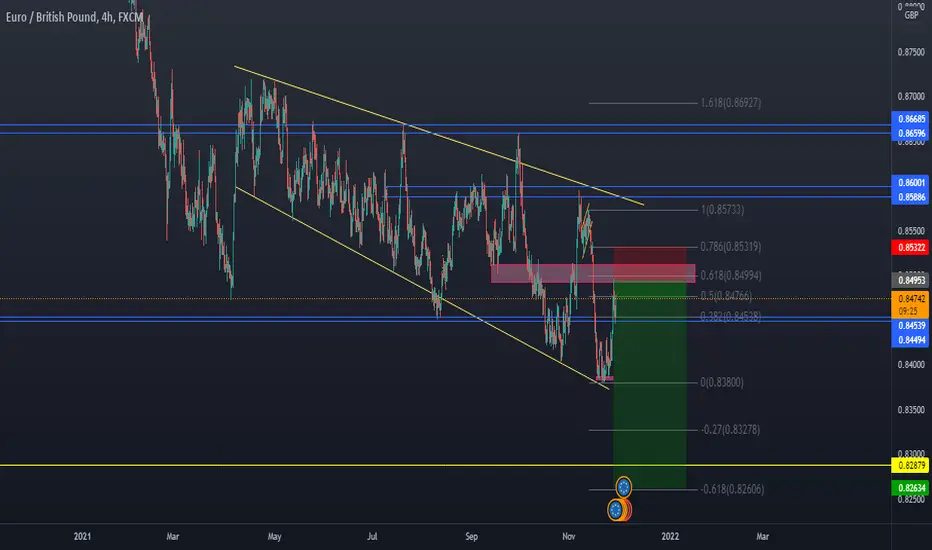This screenshot has width=932, height=550.
Task: Click the grey 0.84953 entry price label
Action: (x=911, y=280)
